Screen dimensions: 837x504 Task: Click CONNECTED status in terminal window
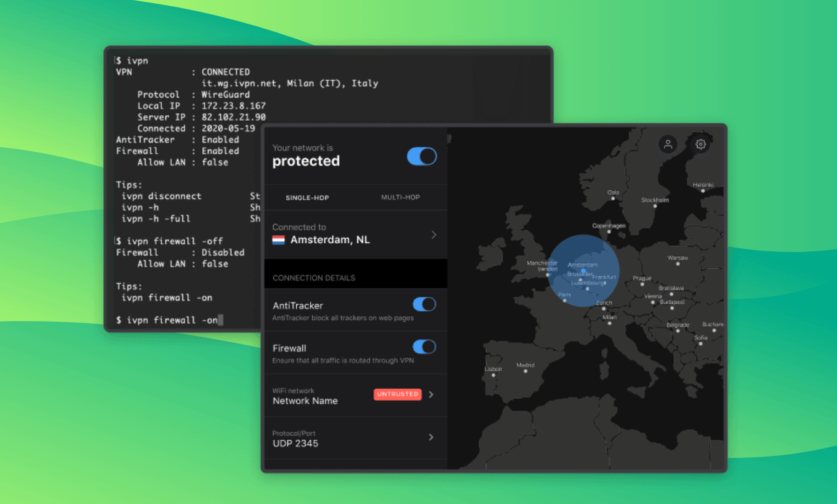[x=226, y=72]
